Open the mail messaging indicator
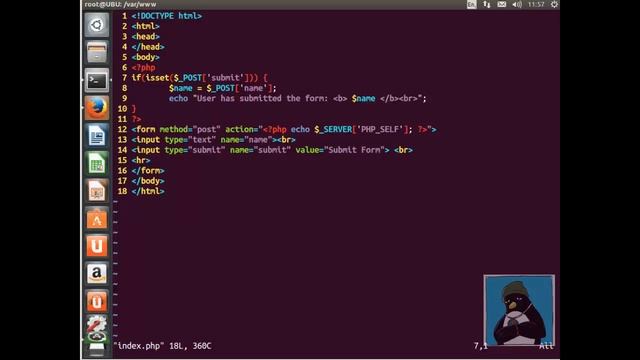This screenshot has width=640, height=360. (x=502, y=4)
